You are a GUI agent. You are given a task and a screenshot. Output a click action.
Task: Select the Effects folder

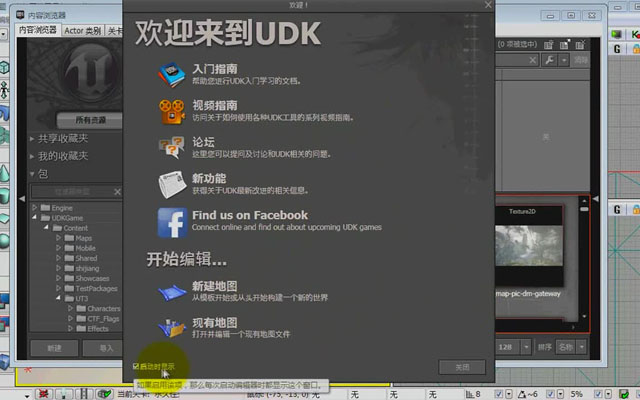(x=98, y=329)
